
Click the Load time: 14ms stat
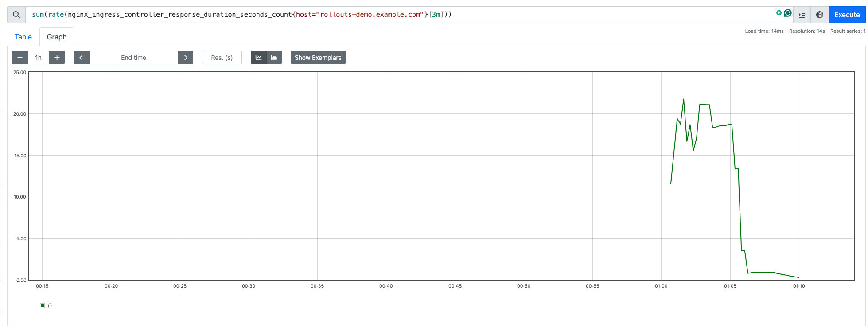[x=764, y=31]
